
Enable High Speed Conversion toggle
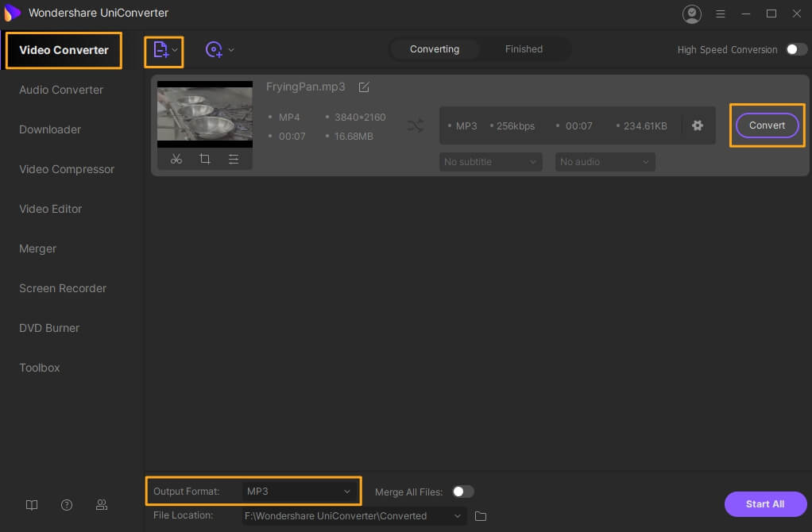tap(795, 49)
